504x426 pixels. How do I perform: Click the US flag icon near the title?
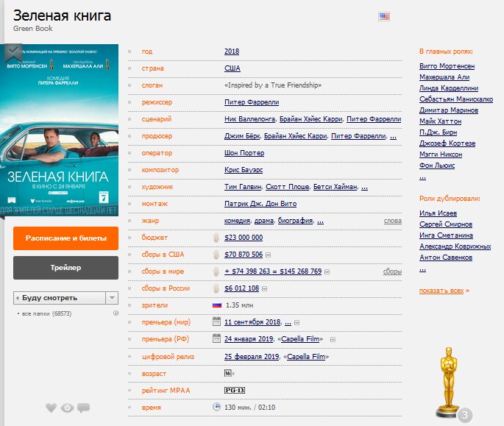[x=384, y=16]
